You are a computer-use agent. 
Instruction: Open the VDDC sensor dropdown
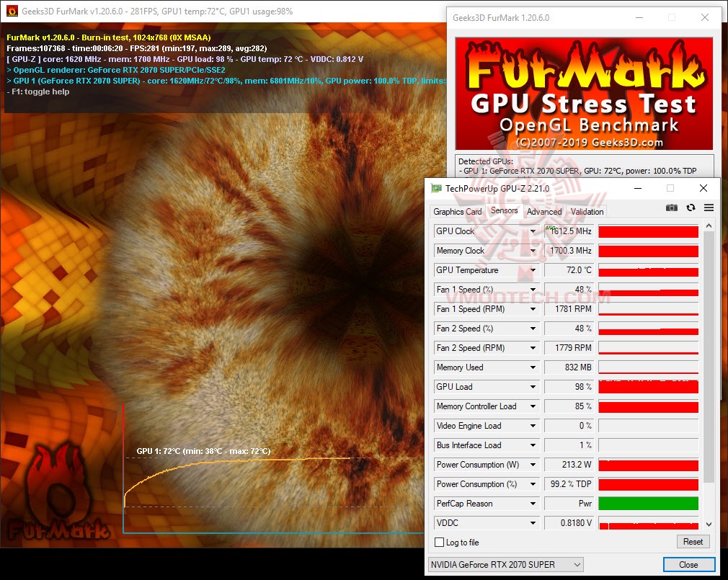(533, 523)
